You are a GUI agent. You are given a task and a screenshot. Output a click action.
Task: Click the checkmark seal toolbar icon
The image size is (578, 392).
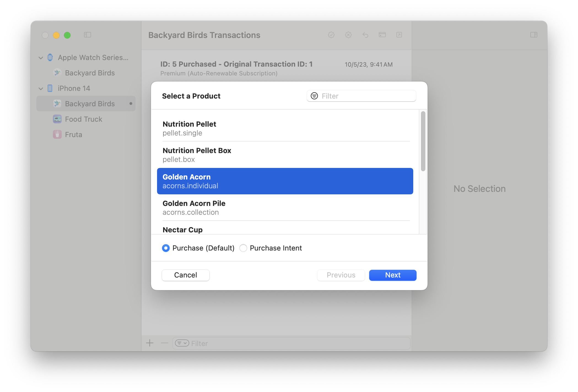331,35
